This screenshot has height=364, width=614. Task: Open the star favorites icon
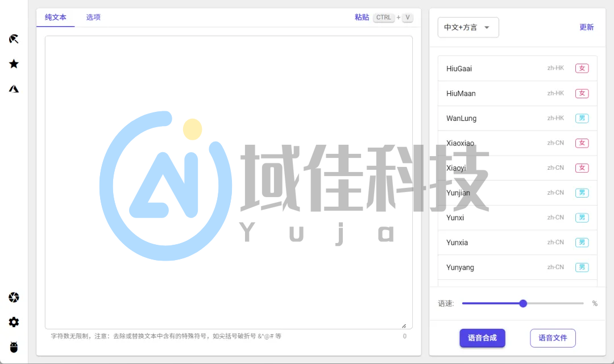click(14, 64)
